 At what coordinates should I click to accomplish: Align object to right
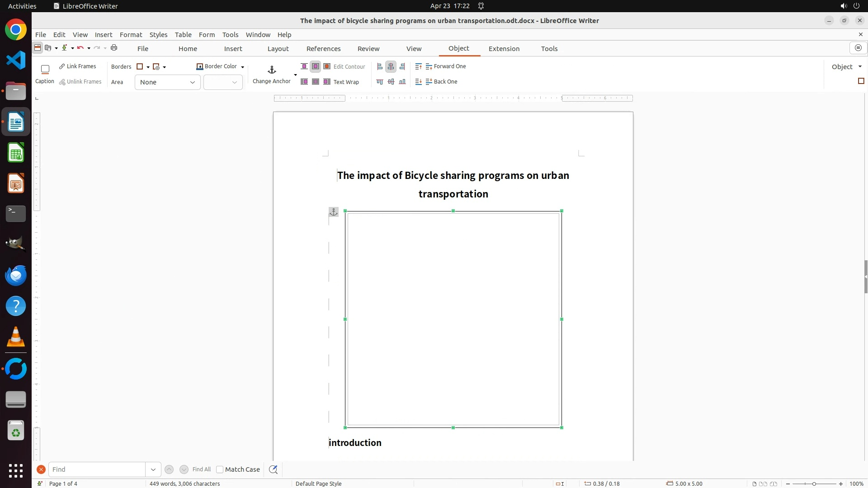(402, 66)
